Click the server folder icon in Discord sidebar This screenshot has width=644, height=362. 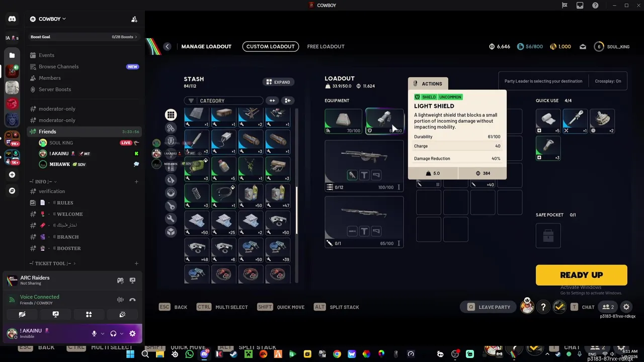tap(12, 55)
